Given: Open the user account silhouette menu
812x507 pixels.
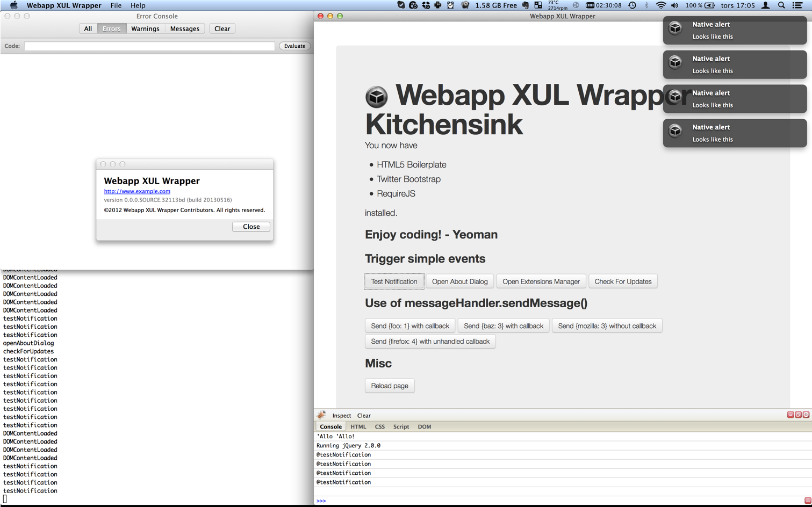Looking at the screenshot, I should point(766,5).
